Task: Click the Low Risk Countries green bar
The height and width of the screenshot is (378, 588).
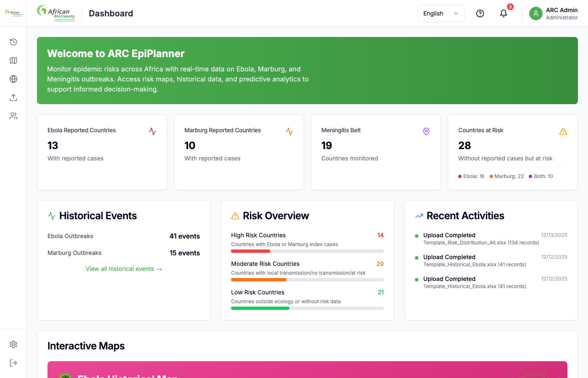Action: pyautogui.click(x=260, y=308)
